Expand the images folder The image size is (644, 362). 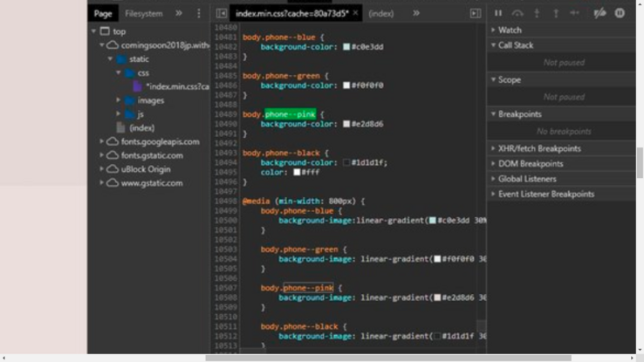pos(120,100)
